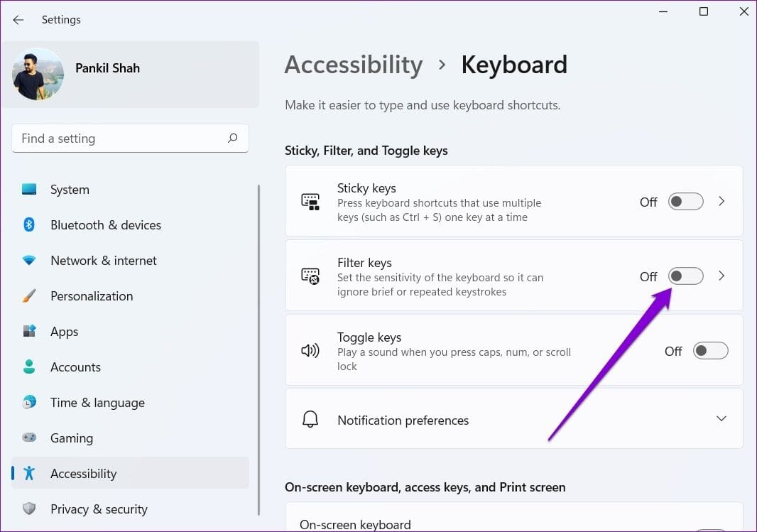Click the Find a setting field
757x532 pixels.
pyautogui.click(x=121, y=139)
